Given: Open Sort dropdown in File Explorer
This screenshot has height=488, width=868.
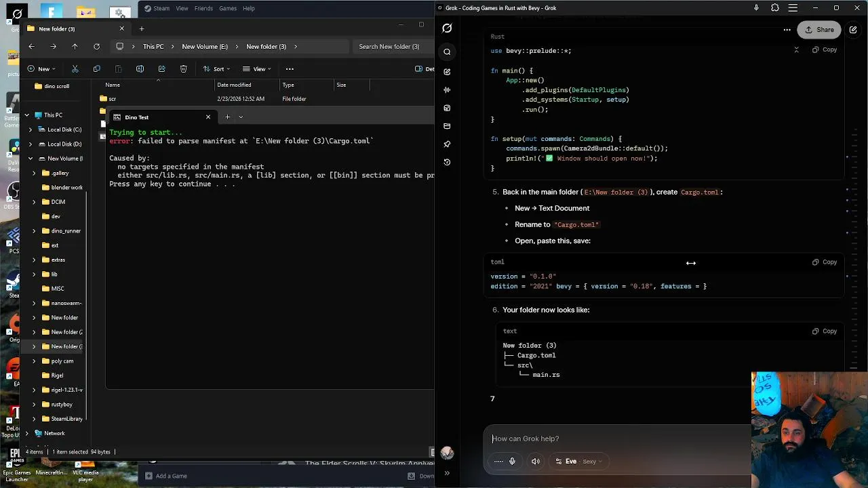Looking at the screenshot, I should pyautogui.click(x=217, y=68).
